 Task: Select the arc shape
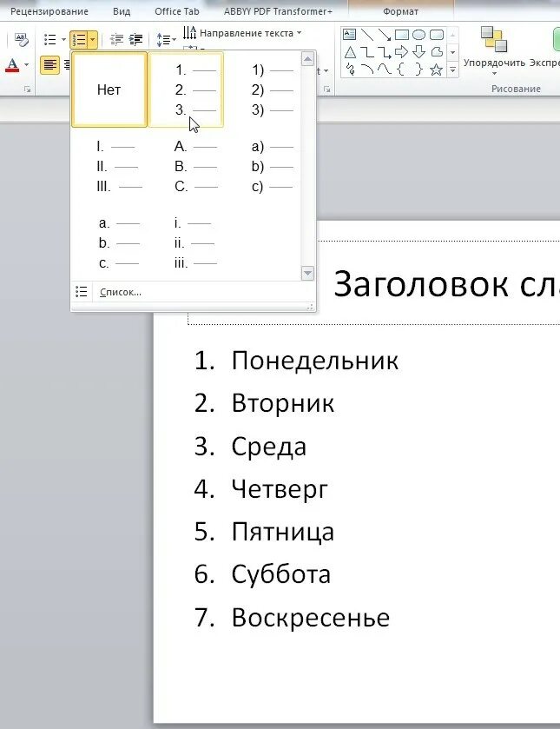(367, 70)
